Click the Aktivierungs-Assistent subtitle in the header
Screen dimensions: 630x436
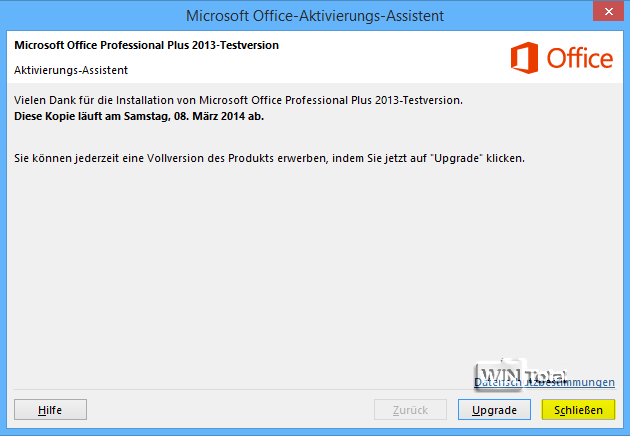(x=71, y=70)
